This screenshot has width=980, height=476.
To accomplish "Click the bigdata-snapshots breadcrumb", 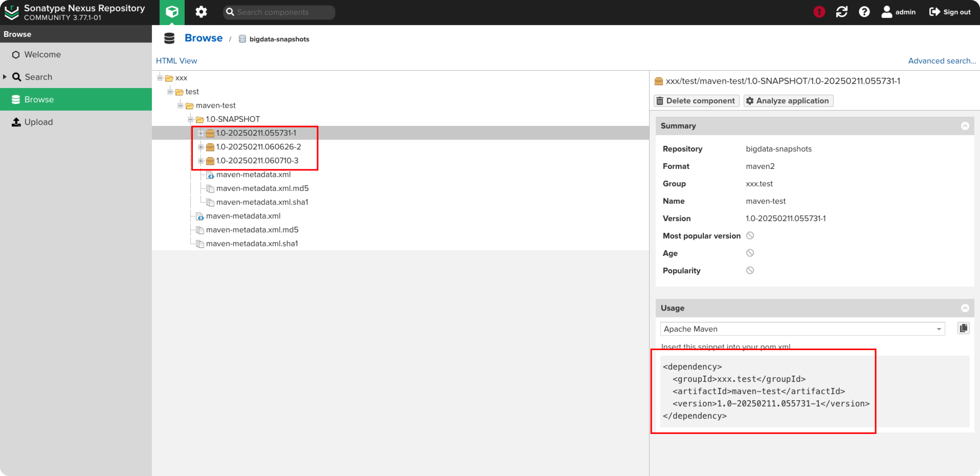I will [x=279, y=39].
